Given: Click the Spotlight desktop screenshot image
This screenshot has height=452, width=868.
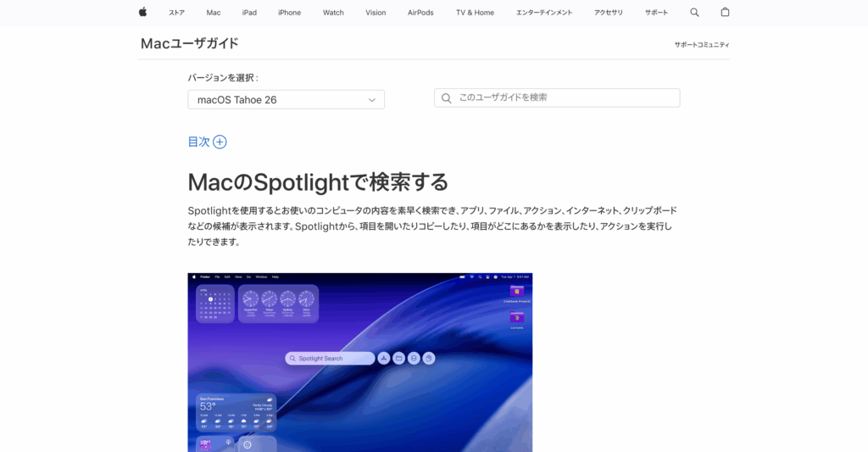Looking at the screenshot, I should point(359,362).
